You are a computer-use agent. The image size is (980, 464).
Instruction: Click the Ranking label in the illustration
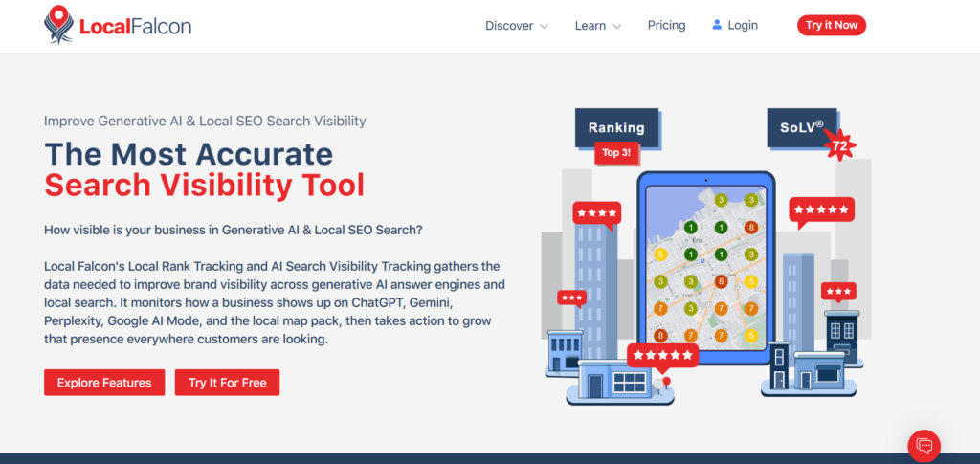click(x=616, y=128)
